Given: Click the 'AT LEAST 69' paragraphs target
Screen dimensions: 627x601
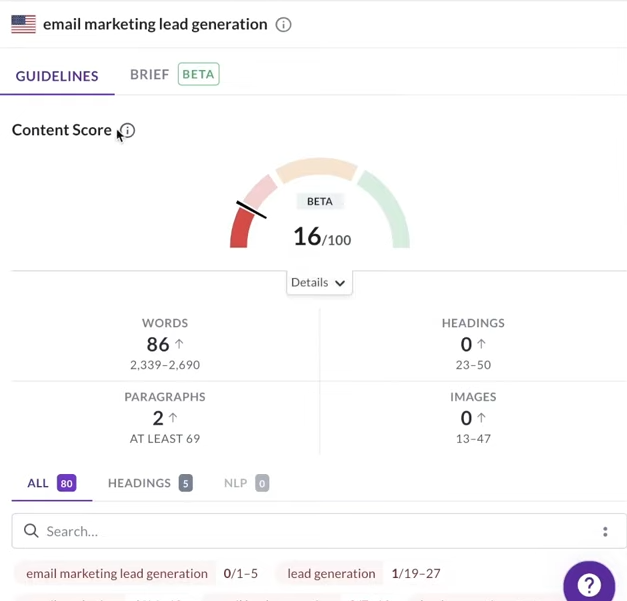Looking at the screenshot, I should tap(165, 439).
